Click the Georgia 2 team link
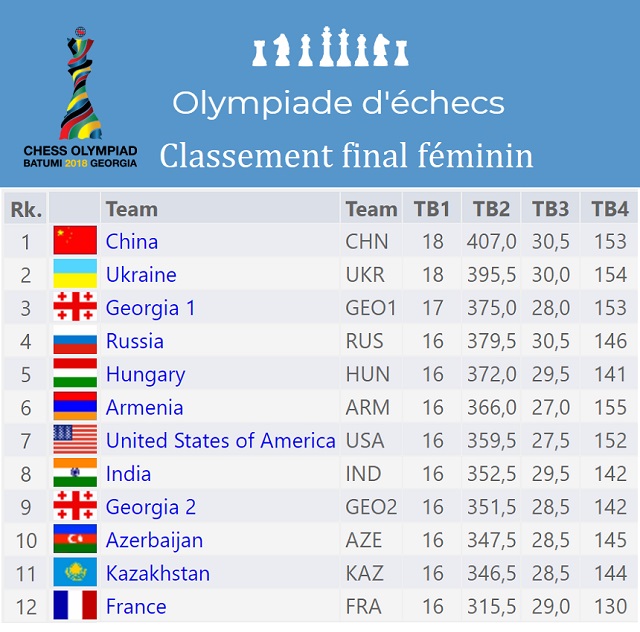Screen dimensions: 640x632 [x=151, y=507]
